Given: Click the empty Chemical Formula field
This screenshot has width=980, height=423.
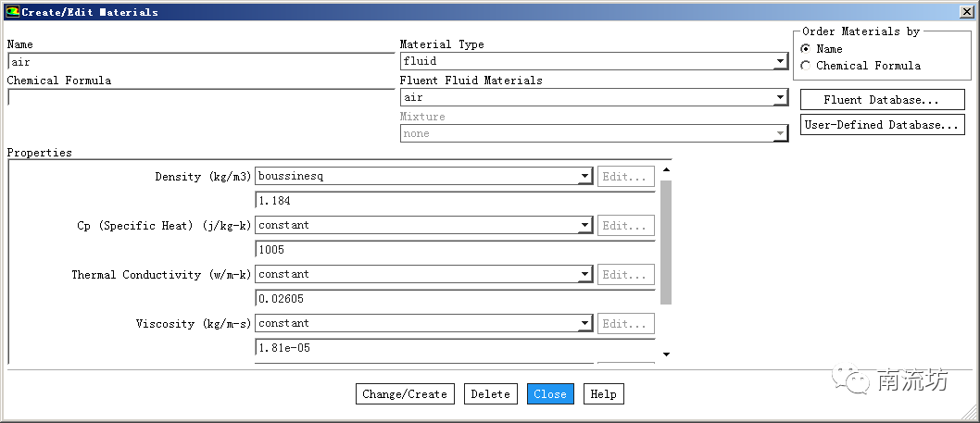Looking at the screenshot, I should pos(200,97).
